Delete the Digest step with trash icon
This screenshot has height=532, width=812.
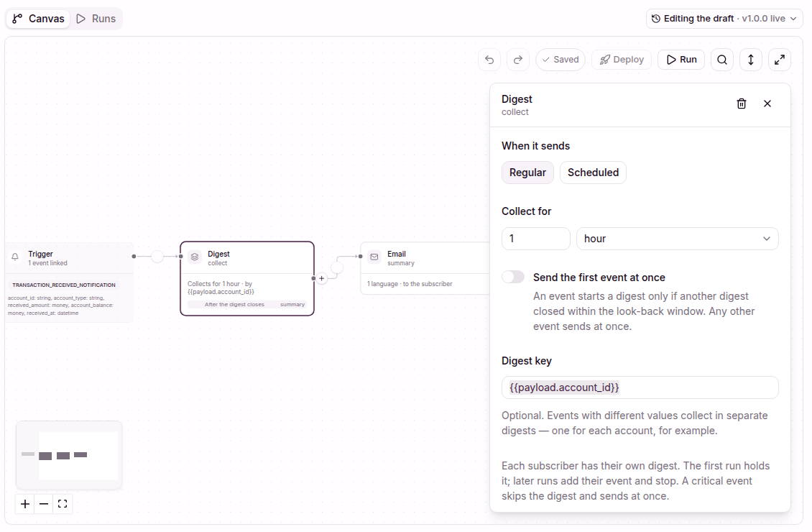(742, 104)
